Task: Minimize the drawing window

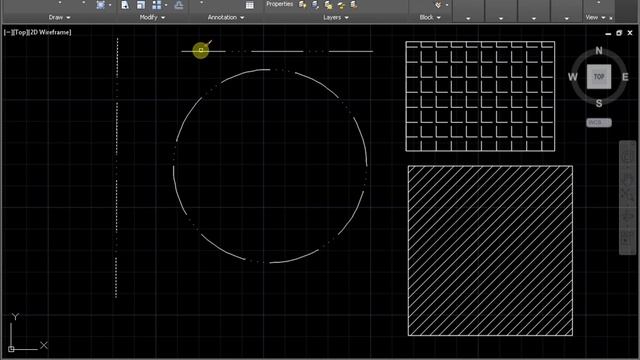Action: click(608, 33)
